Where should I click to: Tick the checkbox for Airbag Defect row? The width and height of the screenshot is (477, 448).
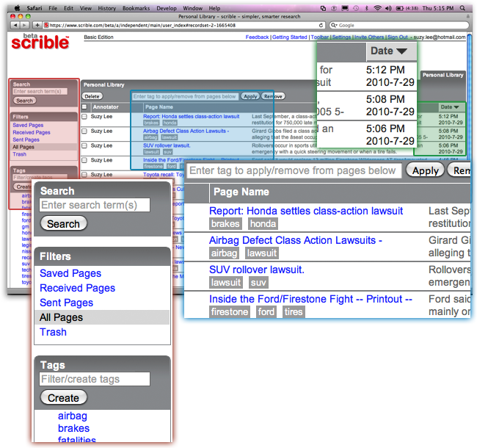[x=84, y=131]
